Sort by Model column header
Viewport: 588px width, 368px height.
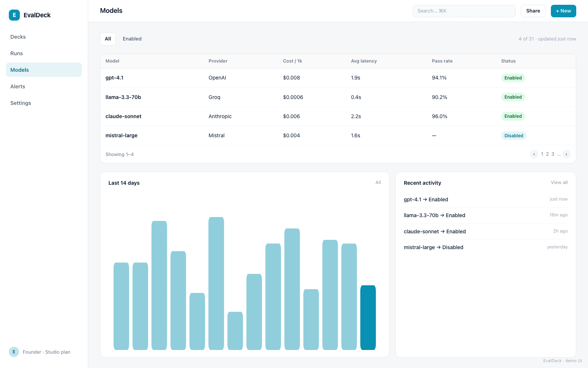(112, 61)
